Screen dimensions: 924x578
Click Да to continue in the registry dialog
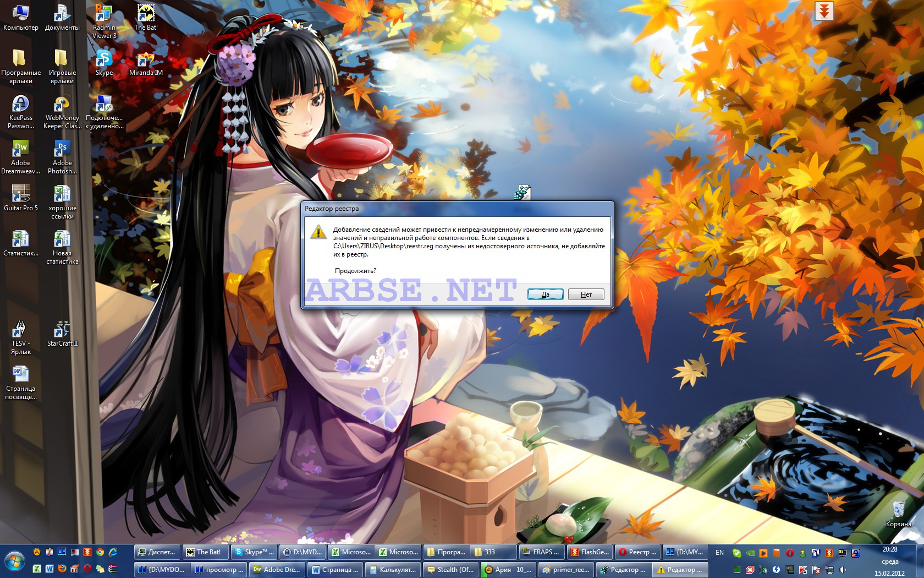point(545,295)
